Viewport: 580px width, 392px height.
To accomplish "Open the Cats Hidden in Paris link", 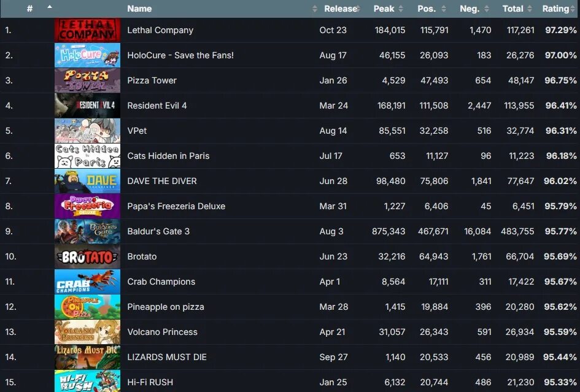I will 168,156.
